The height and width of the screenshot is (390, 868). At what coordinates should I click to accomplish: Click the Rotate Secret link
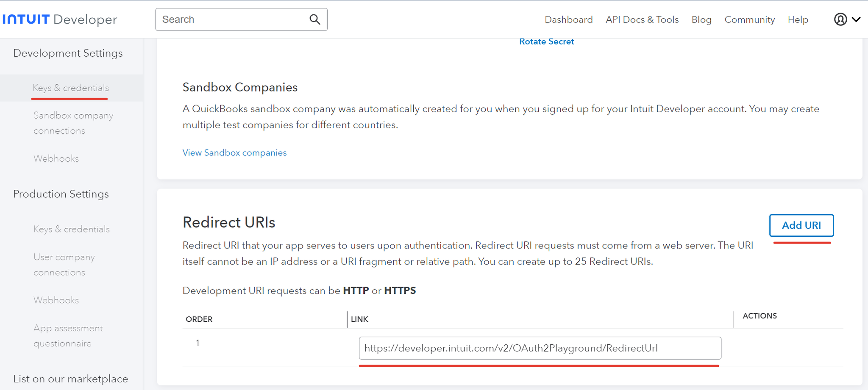(x=546, y=41)
